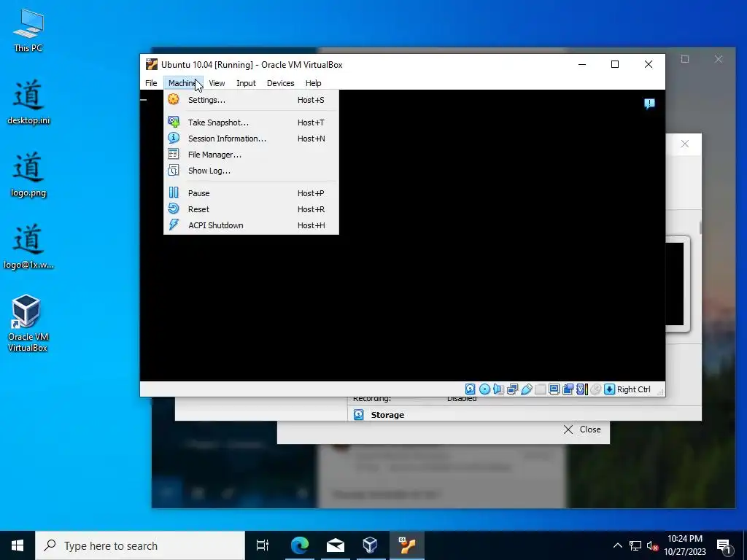Open Task View on the taskbar

(x=263, y=545)
